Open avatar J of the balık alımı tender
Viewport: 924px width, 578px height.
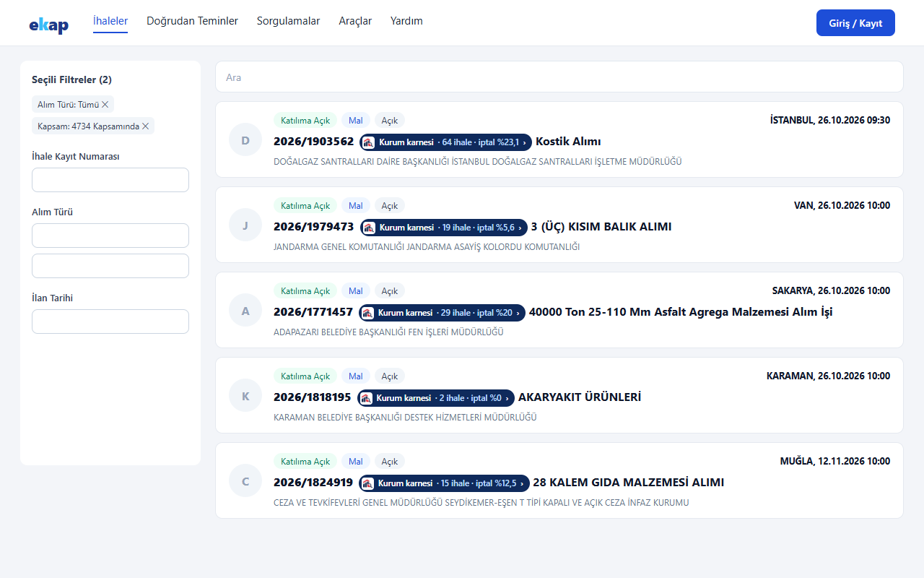click(245, 225)
